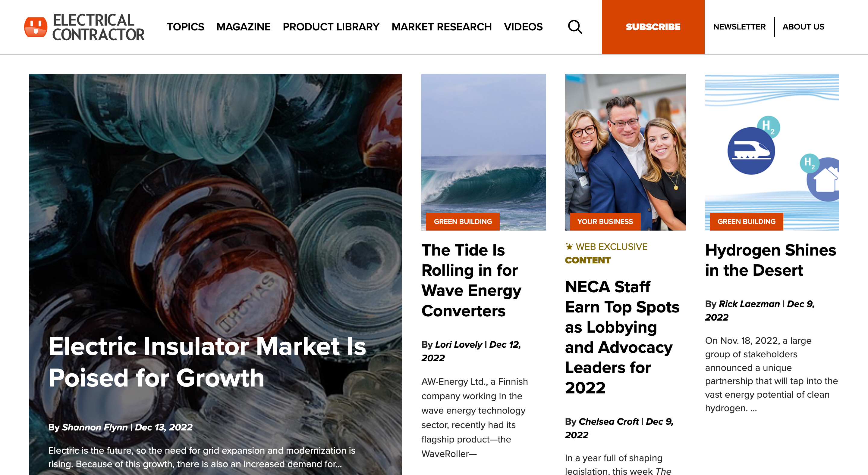Click the NECA staff photo thumbnail
The width and height of the screenshot is (868, 475).
(625, 152)
